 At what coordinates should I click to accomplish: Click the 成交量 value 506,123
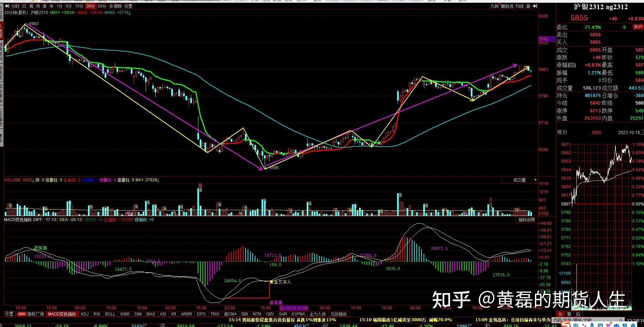click(x=592, y=88)
